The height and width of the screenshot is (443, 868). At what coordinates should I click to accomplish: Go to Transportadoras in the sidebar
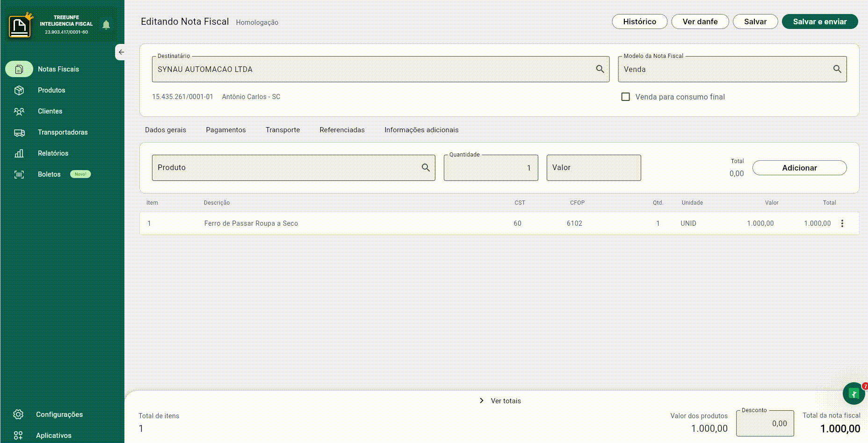62,132
